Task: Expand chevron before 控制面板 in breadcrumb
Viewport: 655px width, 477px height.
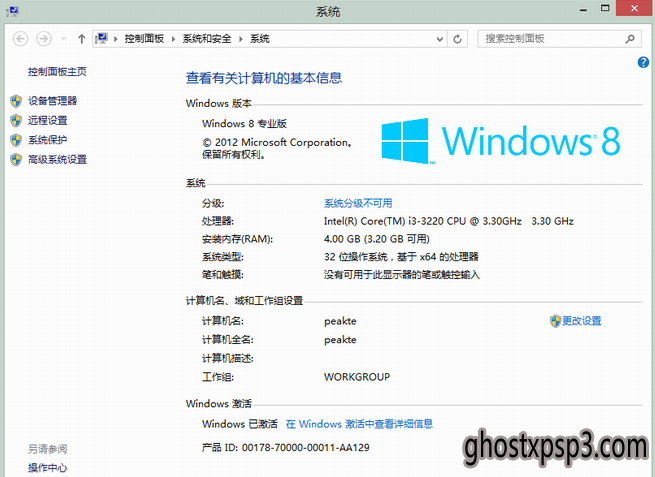Action: [116, 39]
